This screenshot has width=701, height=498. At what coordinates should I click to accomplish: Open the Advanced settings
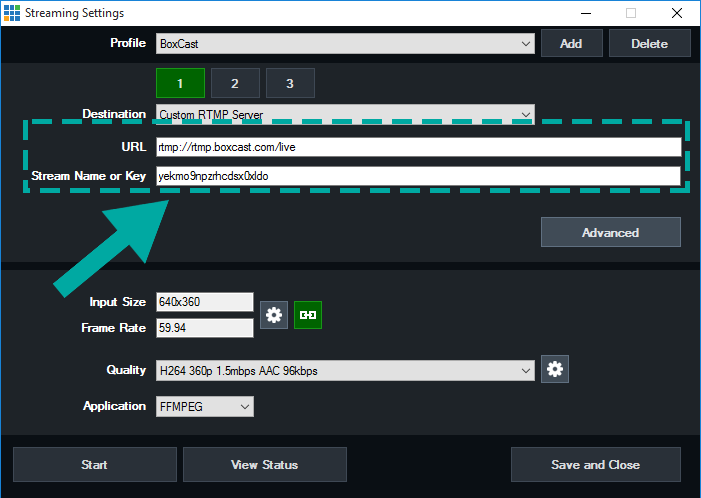610,232
